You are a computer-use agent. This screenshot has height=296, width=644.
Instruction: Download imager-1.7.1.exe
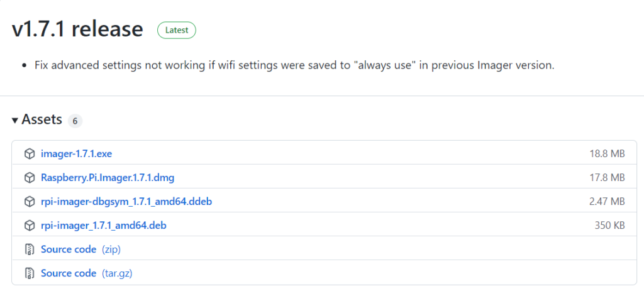coord(76,154)
